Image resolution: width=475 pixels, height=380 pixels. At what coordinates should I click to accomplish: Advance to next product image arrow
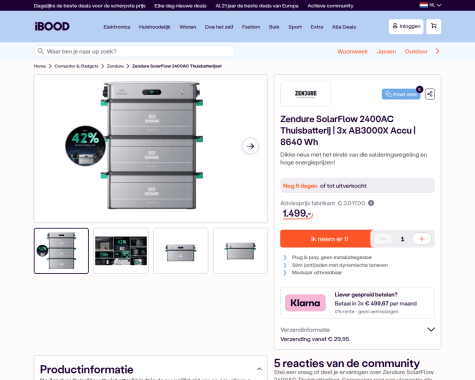[250, 146]
